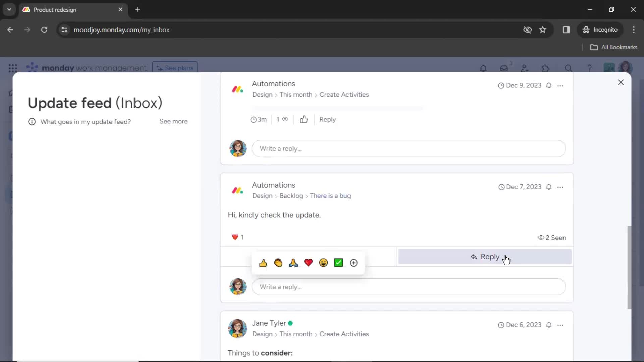Click the thumbs up reaction icon
Viewport: 644px width, 362px height.
[263, 262]
